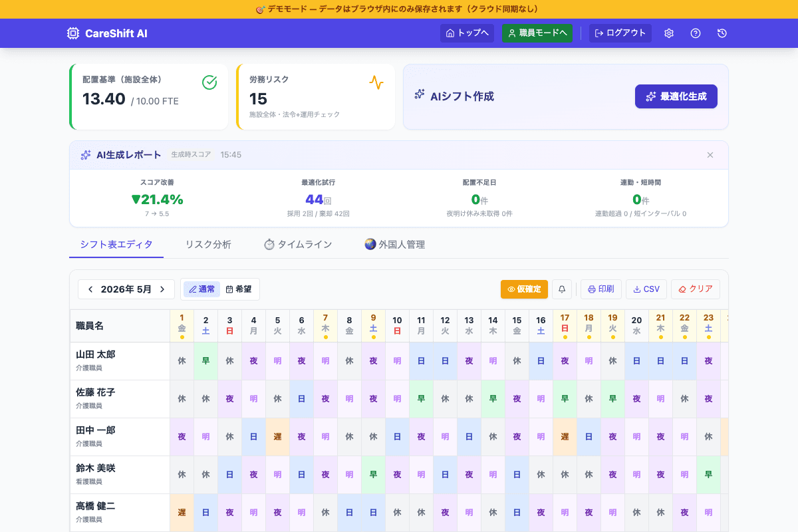Click staff name 高橋 健二
798x532 pixels.
[x=96, y=506]
